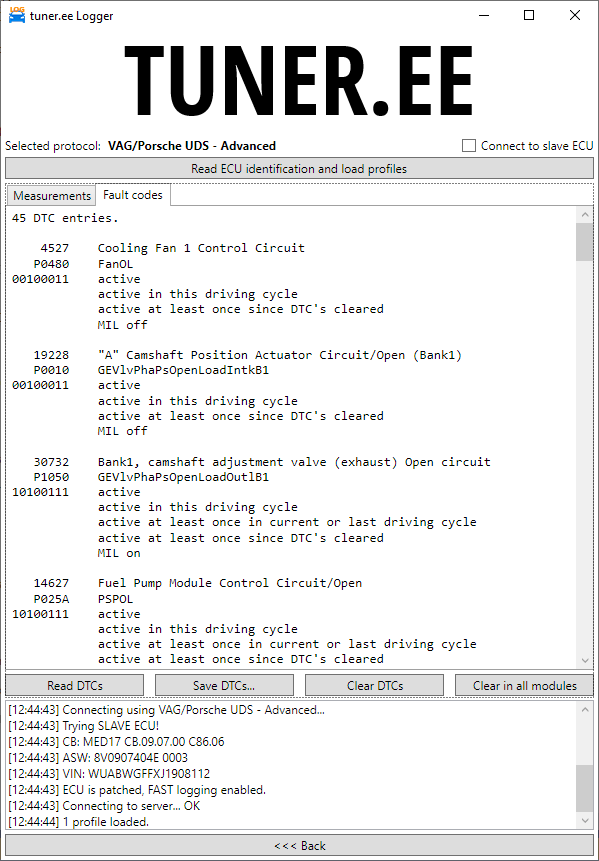This screenshot has height=861, width=599.
Task: Open the Save DTCs dialog
Action: pyautogui.click(x=224, y=685)
